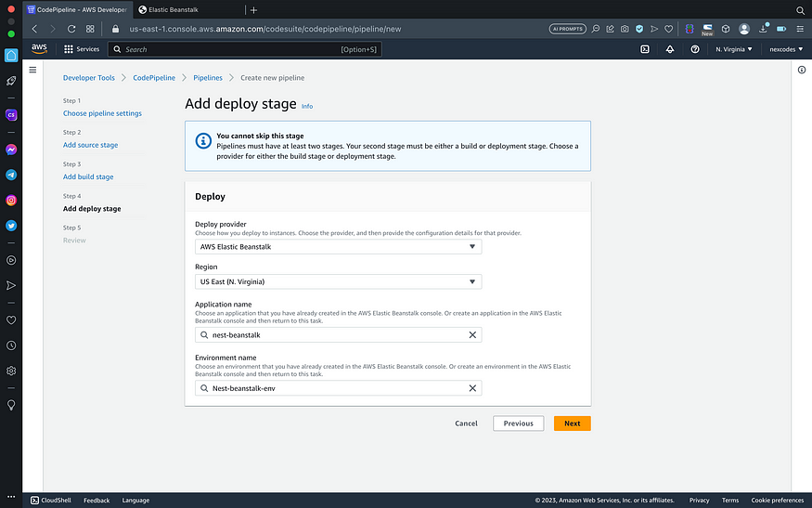
Task: Open the sidebar home icon
Action: click(x=11, y=56)
